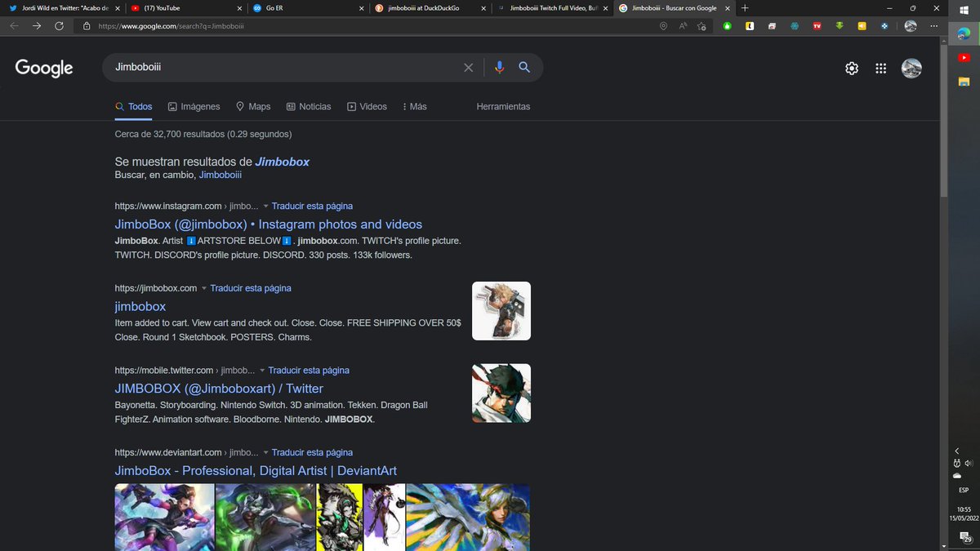The image size is (980, 551).
Task: Click the Twitter result Ryu thumbnail
Action: tap(501, 393)
